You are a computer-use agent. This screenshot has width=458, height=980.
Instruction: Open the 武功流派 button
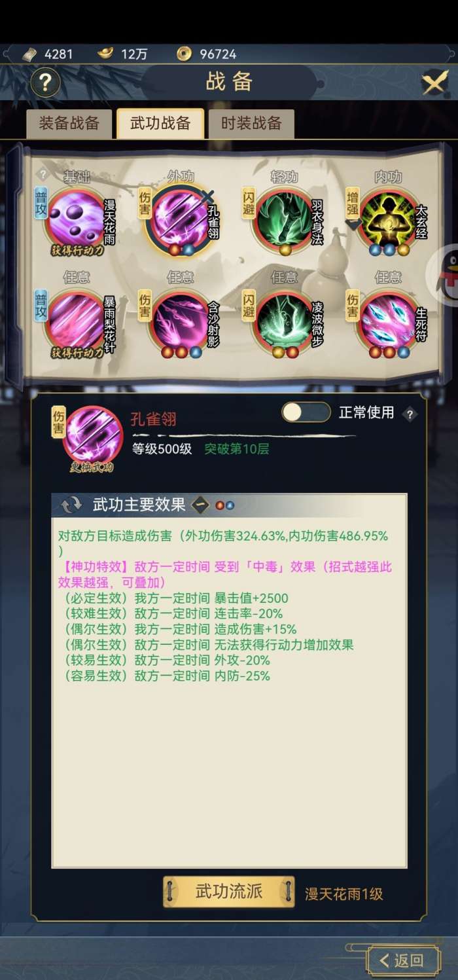pos(228,892)
